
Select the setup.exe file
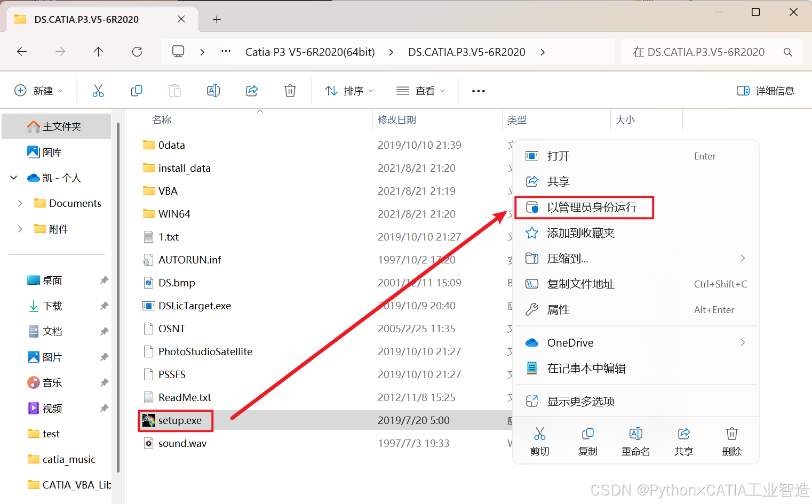tap(180, 420)
